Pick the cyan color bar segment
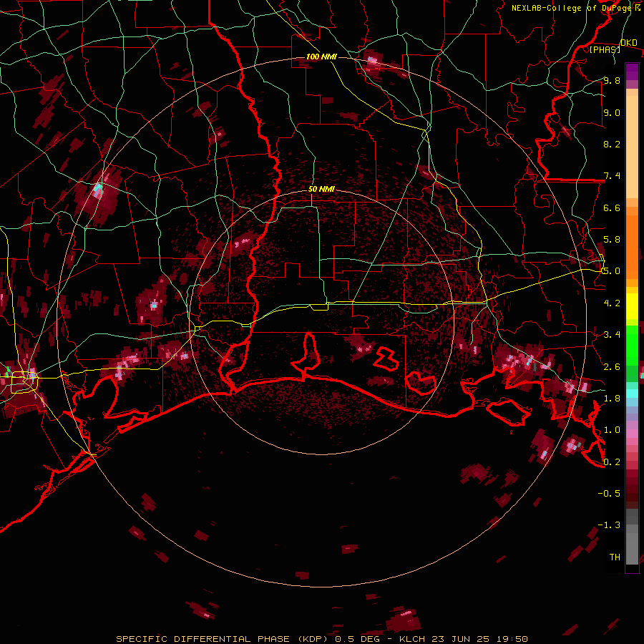644x644 pixels. [632, 394]
